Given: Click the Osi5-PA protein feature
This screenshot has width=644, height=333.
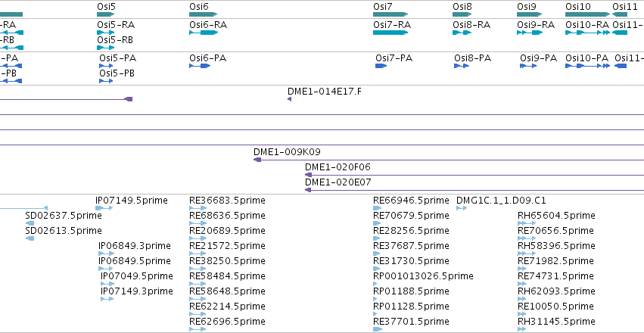Looking at the screenshot, I should (106, 66).
